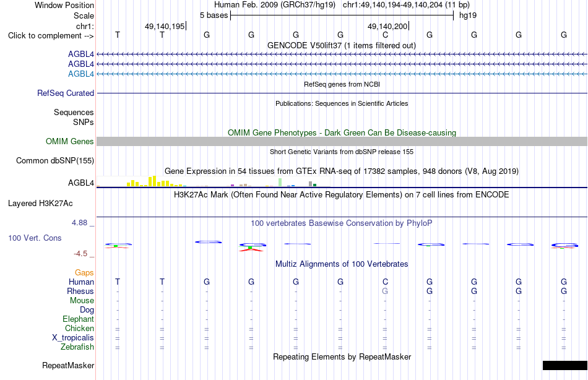The height and width of the screenshot is (380, 588).
Task: Click the -4.5 lower conservation scale value
Action: 80,254
